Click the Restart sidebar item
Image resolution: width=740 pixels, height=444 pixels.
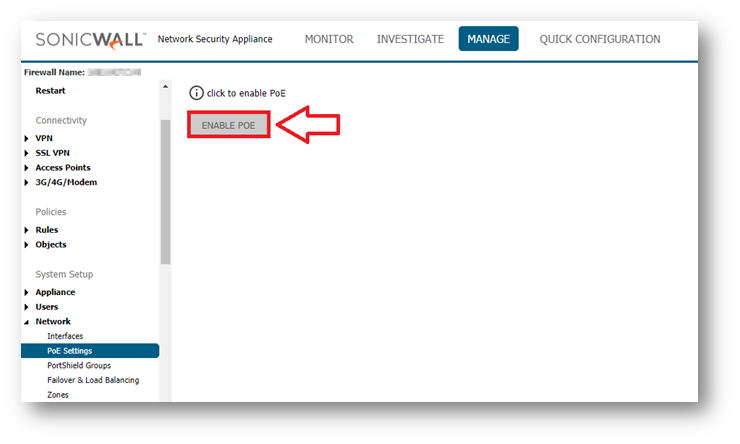50,91
